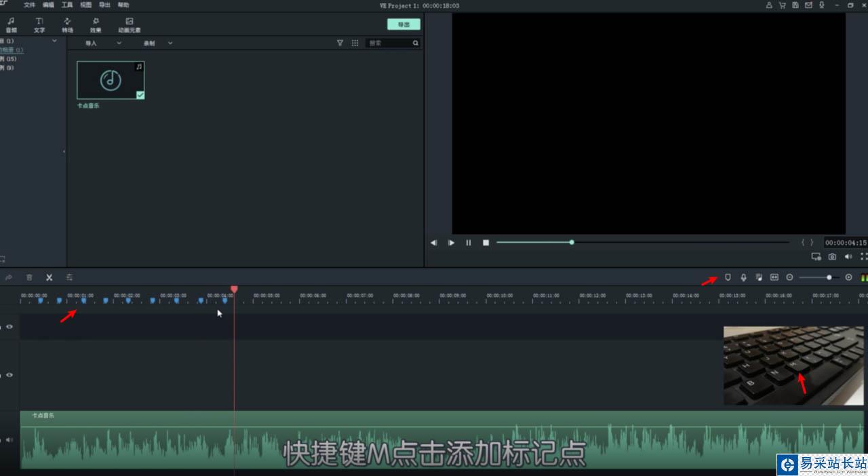Open the 音频 (Audio) library tab
Image resolution: width=868 pixels, height=476 pixels.
[x=11, y=25]
